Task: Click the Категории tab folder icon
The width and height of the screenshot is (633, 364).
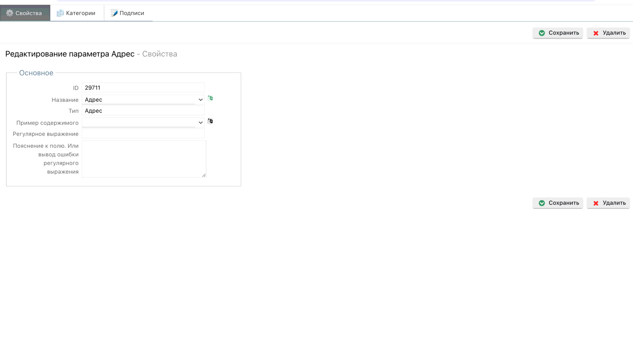Action: tap(60, 13)
